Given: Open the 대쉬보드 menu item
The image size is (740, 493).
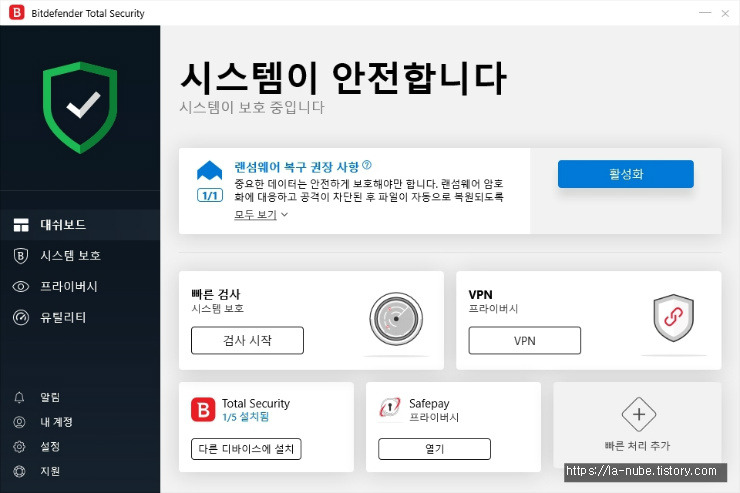Looking at the screenshot, I should pos(80,225).
